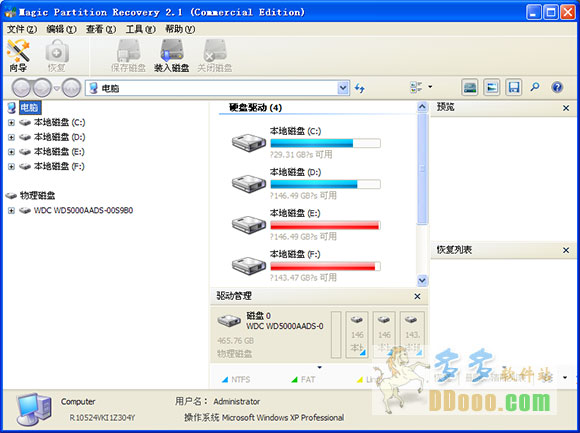The height and width of the screenshot is (433, 580).
Task: Expand 本地磁盘 (E:) in the tree
Action: coord(11,152)
